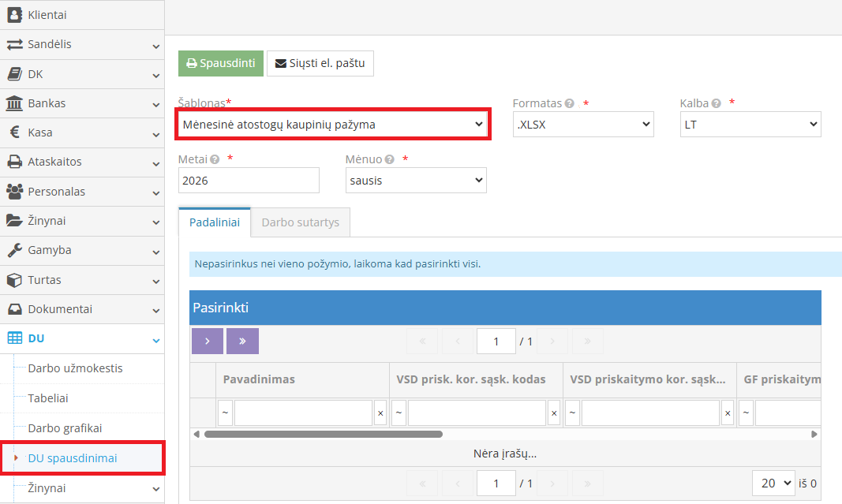The width and height of the screenshot is (842, 504).
Task: Open Darbo užmokestis in the DU submenu
Action: [x=75, y=368]
